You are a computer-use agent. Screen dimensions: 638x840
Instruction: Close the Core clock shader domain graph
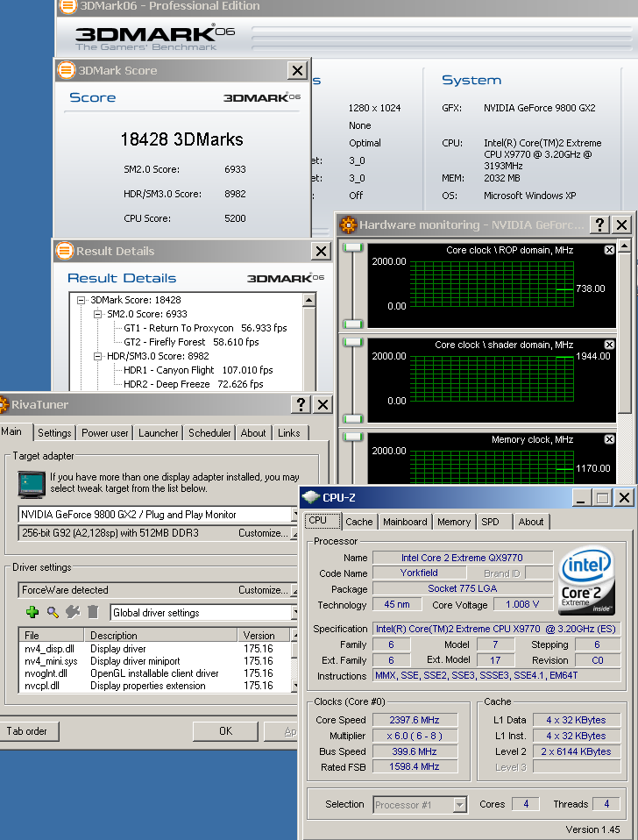[x=609, y=345]
